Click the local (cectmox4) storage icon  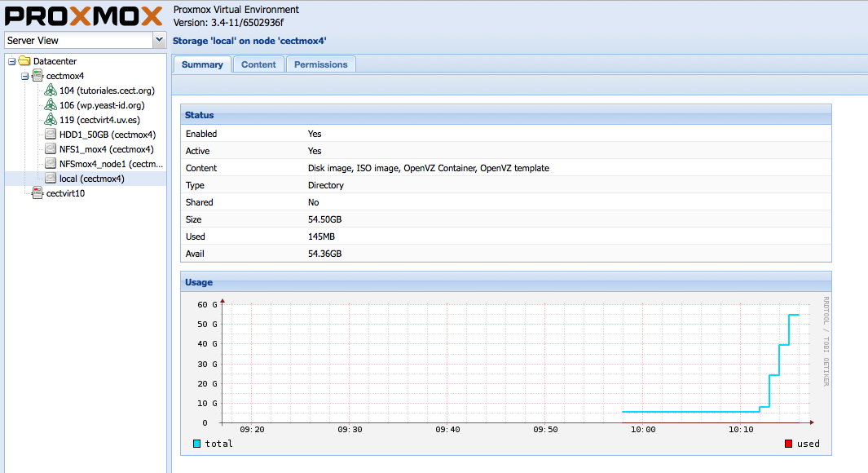coord(51,179)
